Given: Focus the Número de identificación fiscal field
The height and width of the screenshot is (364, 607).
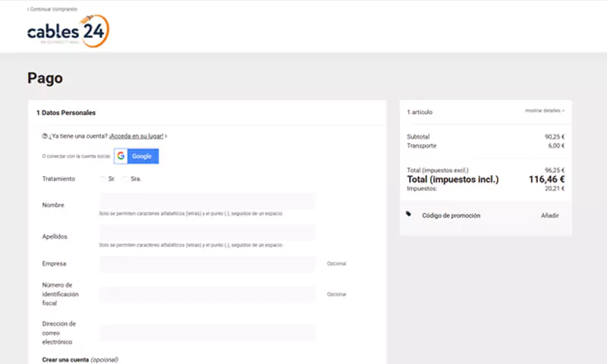Looking at the screenshot, I should click(207, 294).
